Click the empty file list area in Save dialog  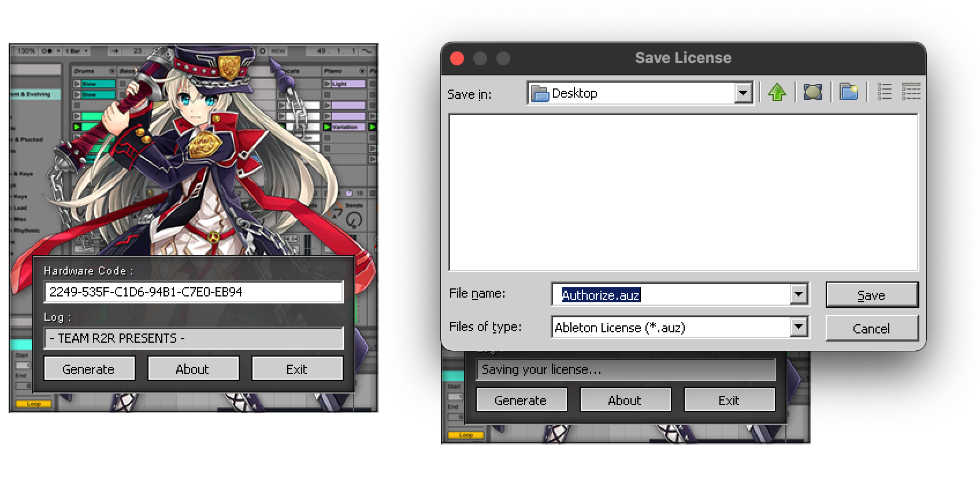tap(683, 192)
